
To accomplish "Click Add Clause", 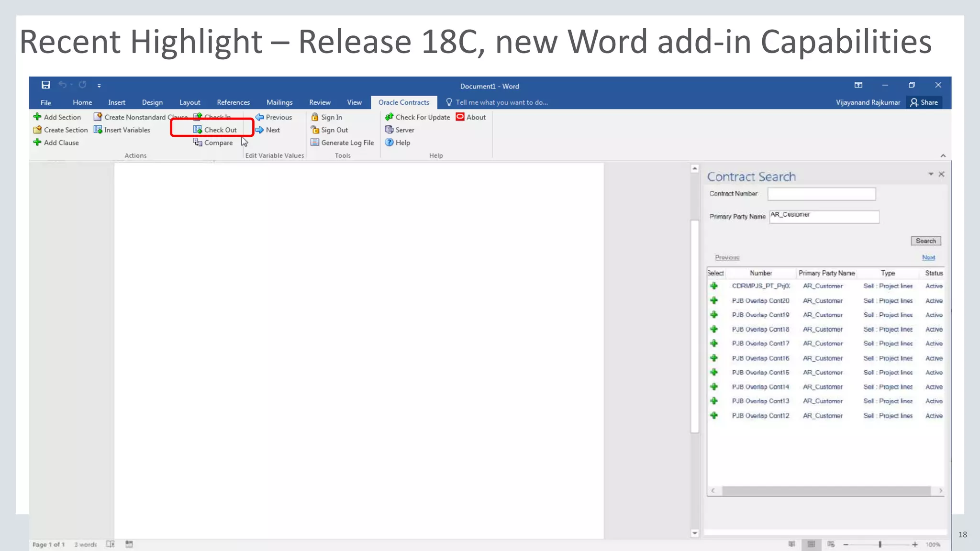I will (x=56, y=143).
